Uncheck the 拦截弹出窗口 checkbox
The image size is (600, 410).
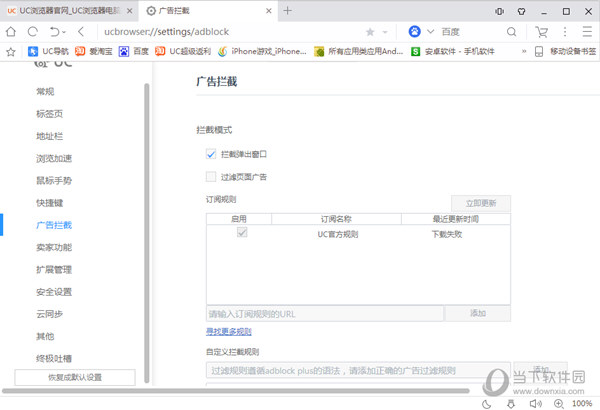211,154
